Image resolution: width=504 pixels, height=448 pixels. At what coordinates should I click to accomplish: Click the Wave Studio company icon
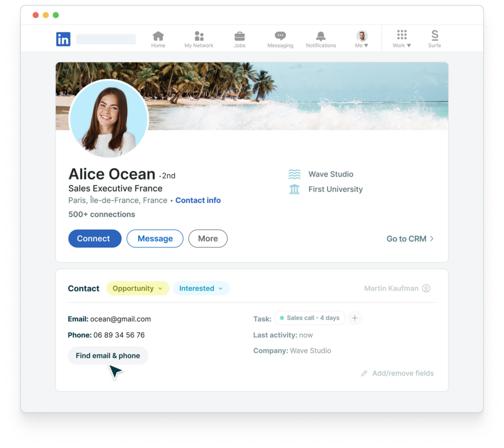point(294,174)
